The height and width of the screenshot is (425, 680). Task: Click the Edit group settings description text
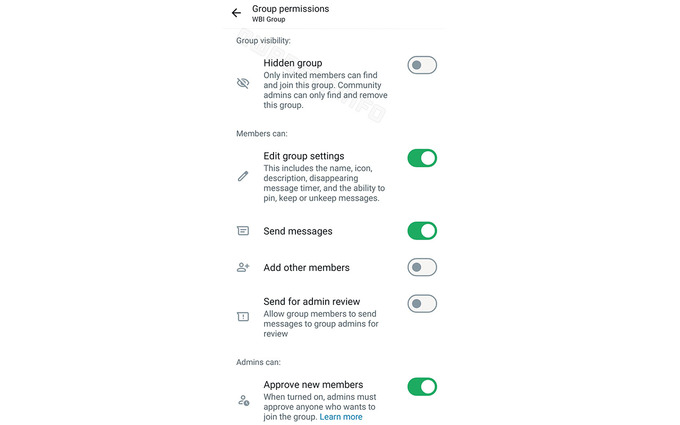324,183
